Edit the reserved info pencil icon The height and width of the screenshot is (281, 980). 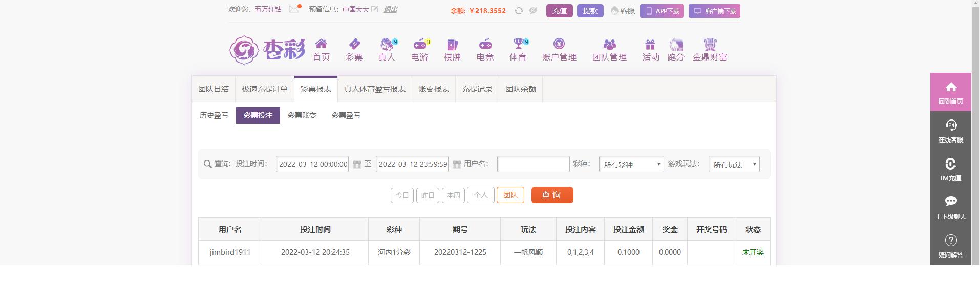(x=375, y=9)
